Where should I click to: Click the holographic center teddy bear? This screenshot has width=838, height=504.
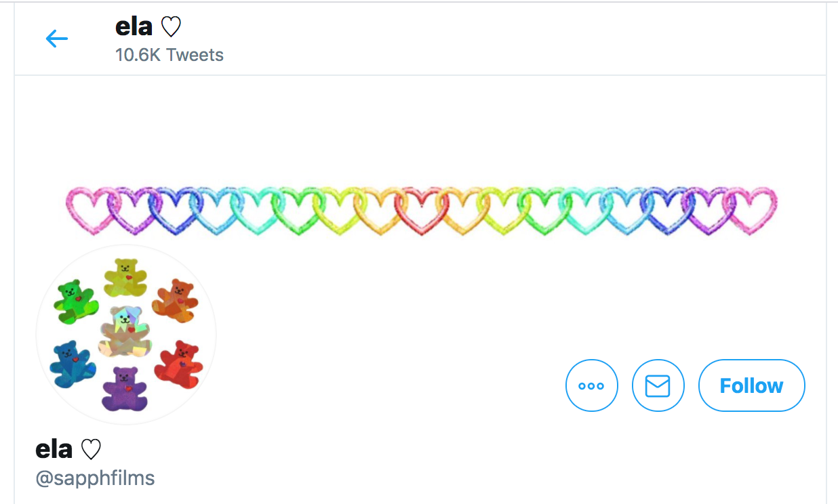pyautogui.click(x=124, y=331)
